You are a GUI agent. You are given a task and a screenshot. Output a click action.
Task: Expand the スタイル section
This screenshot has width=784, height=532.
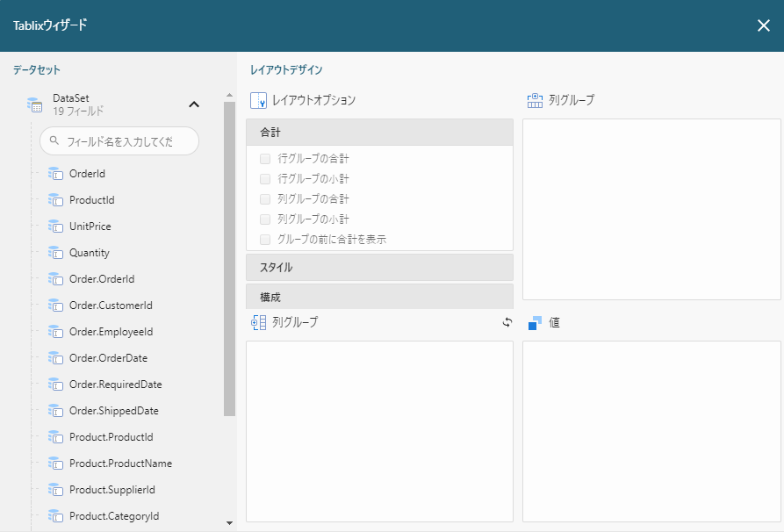tap(379, 267)
